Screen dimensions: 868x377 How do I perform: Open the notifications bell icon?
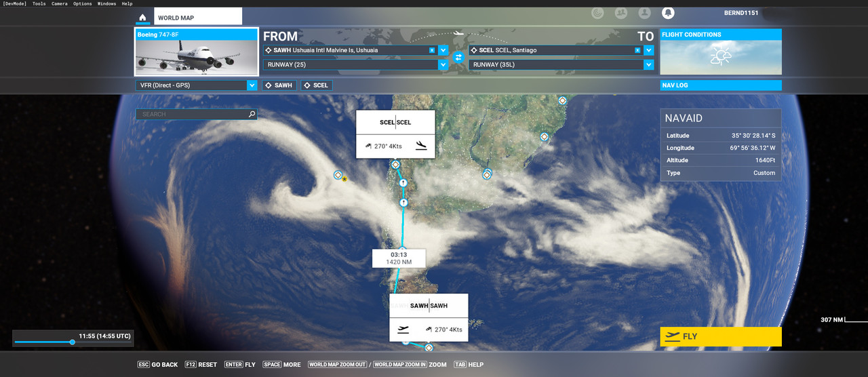[668, 13]
